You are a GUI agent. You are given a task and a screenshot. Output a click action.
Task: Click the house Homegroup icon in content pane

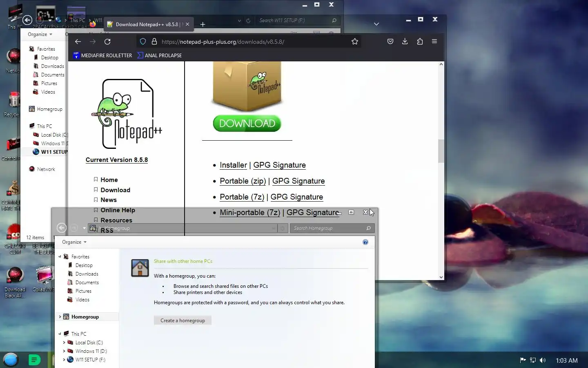point(140,268)
